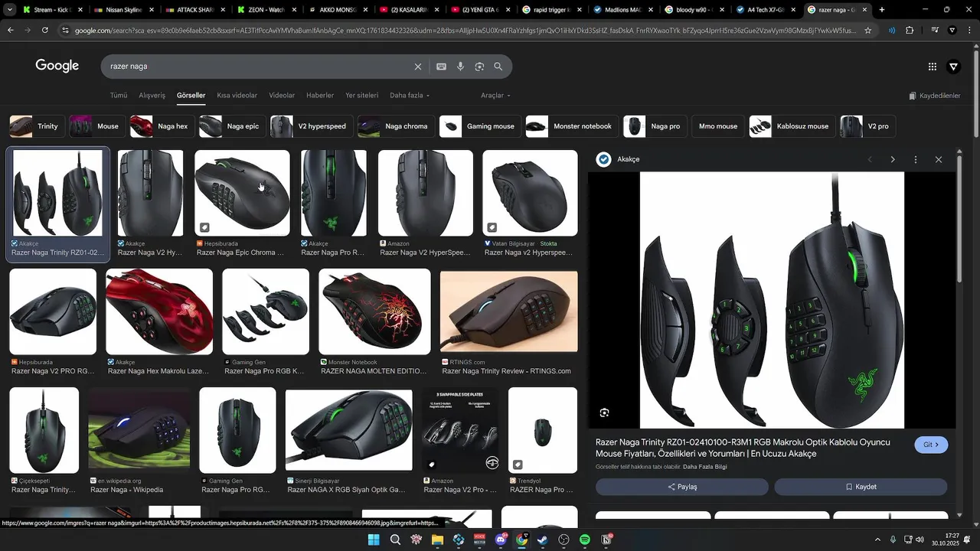
Task: Click the Git button to visit Akakçe
Action: (x=931, y=445)
